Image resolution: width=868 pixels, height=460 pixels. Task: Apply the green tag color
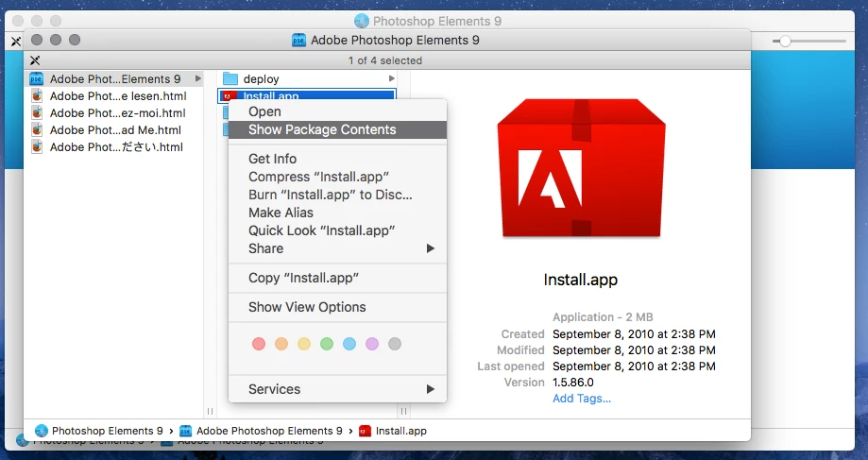[x=327, y=344]
